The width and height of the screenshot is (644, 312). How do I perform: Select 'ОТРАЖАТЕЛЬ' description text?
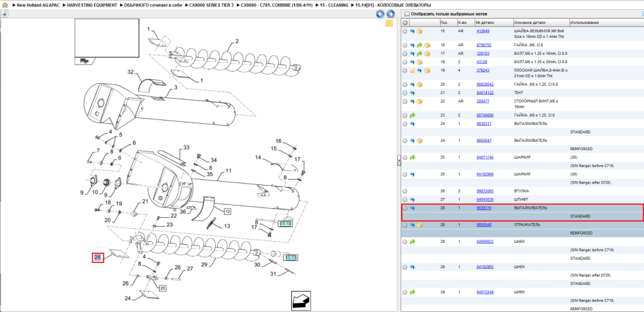(527, 225)
